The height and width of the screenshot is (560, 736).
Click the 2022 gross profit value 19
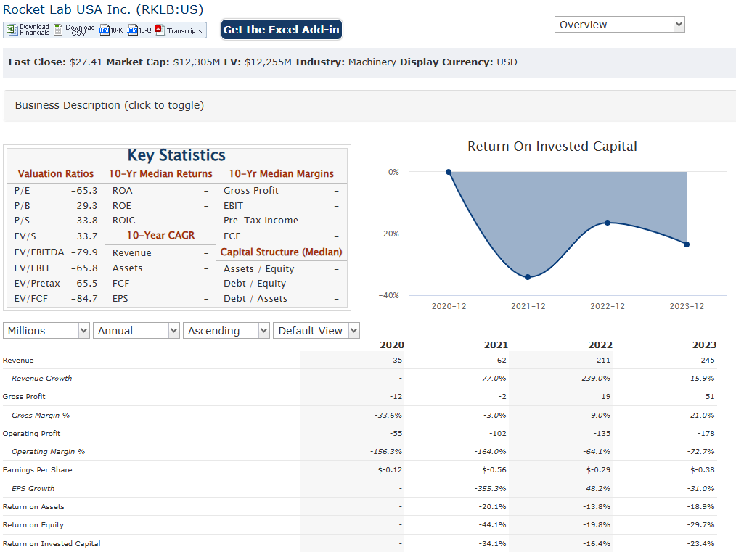click(606, 397)
